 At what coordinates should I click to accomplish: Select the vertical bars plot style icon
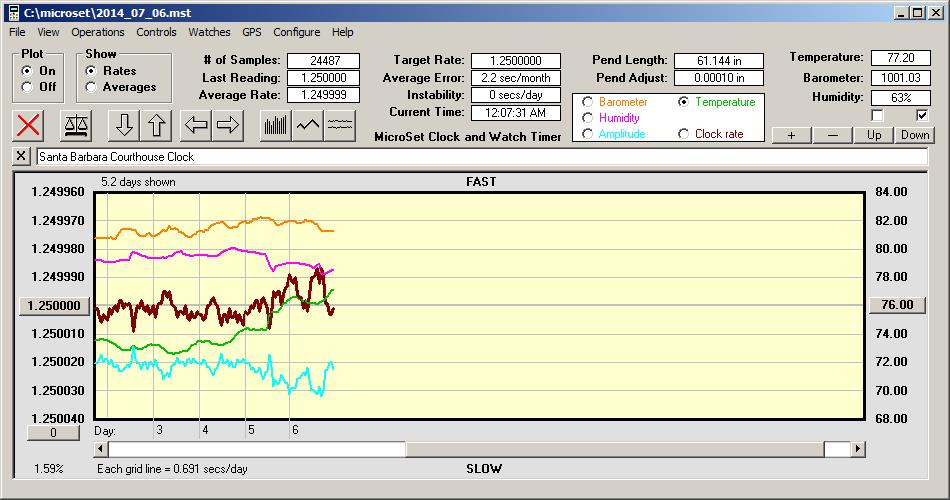tap(275, 125)
